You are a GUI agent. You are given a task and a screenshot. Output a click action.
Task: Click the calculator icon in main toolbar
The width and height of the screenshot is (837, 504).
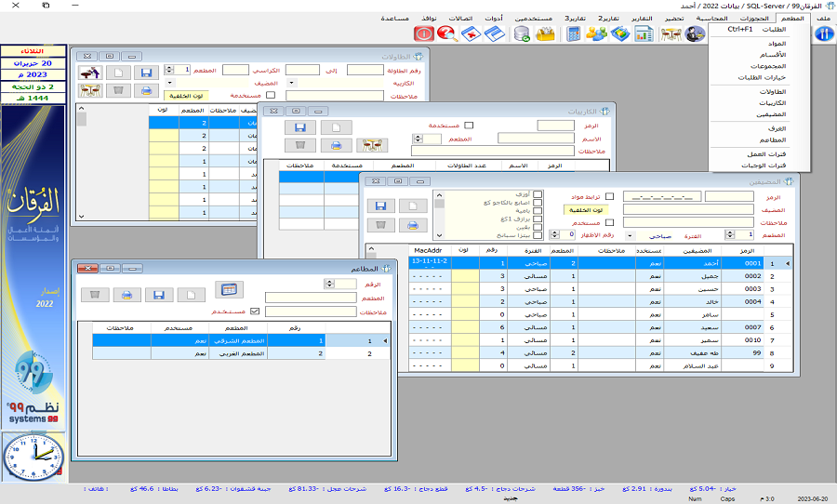point(573,34)
